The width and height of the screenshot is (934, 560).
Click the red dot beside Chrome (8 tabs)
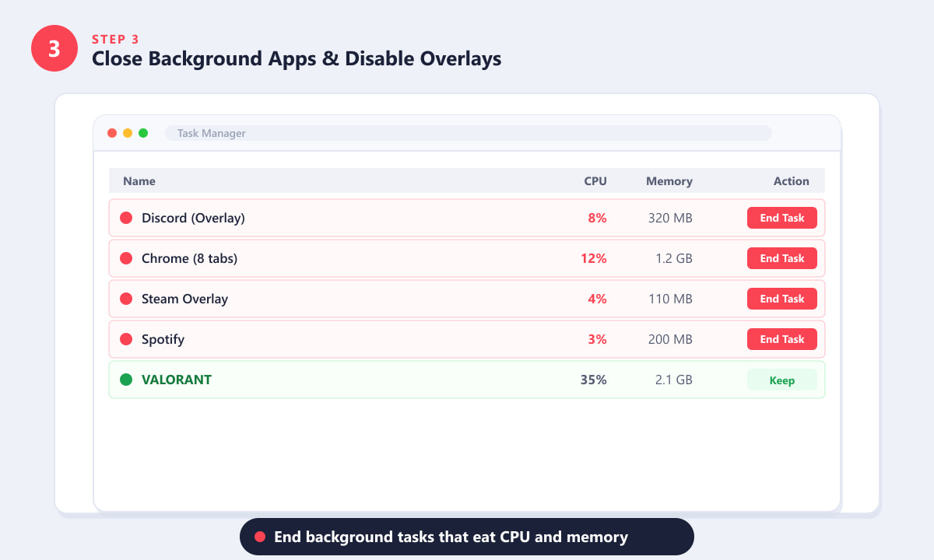click(x=126, y=258)
